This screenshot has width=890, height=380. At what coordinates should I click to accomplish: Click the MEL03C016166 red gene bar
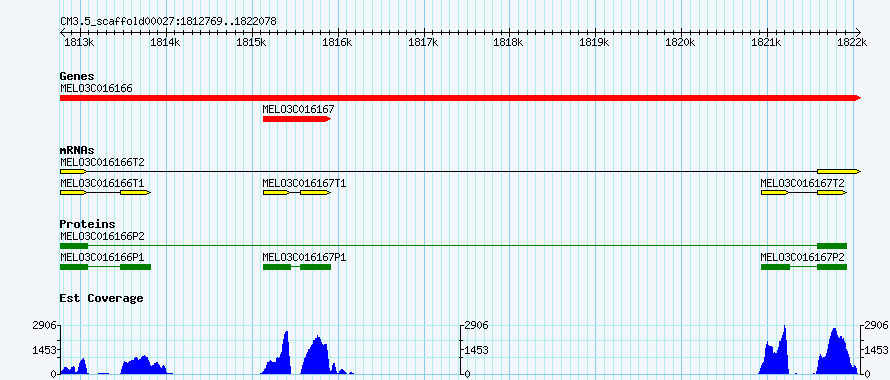click(460, 98)
